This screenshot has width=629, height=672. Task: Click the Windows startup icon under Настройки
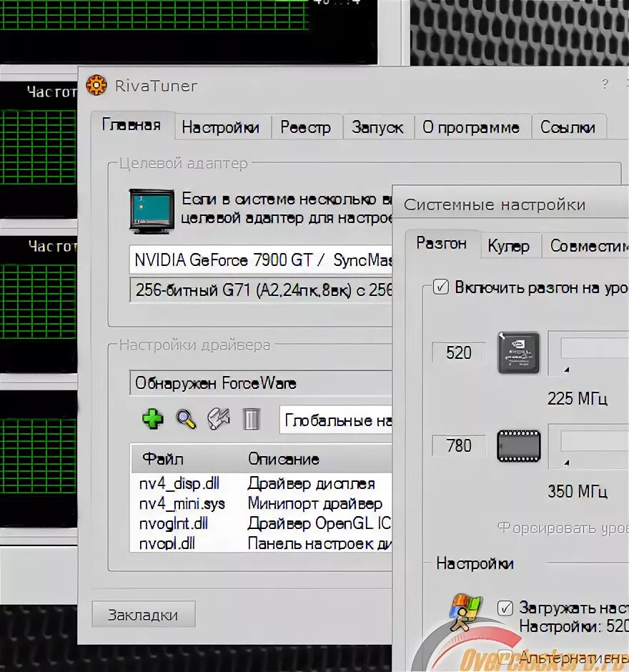tap(466, 611)
